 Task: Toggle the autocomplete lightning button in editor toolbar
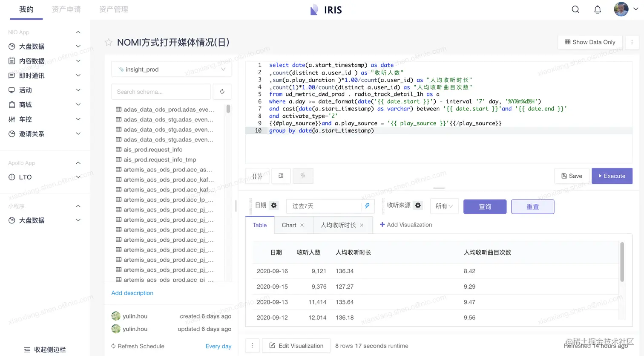303,176
